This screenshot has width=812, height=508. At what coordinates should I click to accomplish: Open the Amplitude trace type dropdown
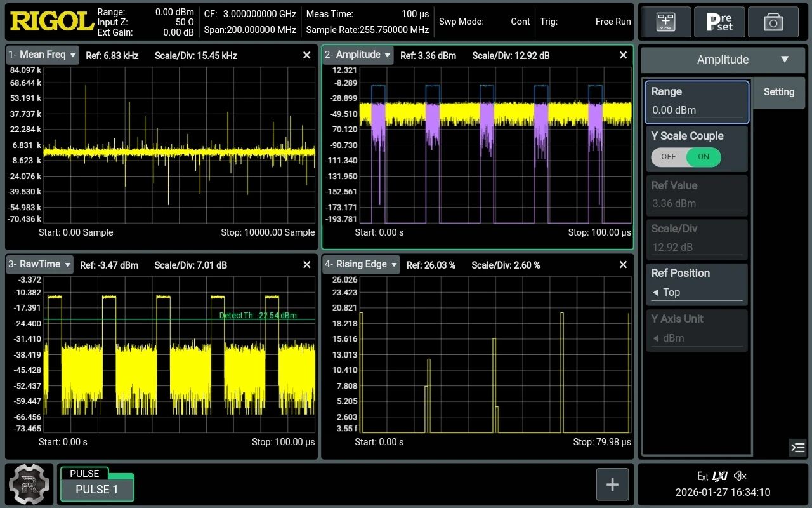[x=358, y=55]
